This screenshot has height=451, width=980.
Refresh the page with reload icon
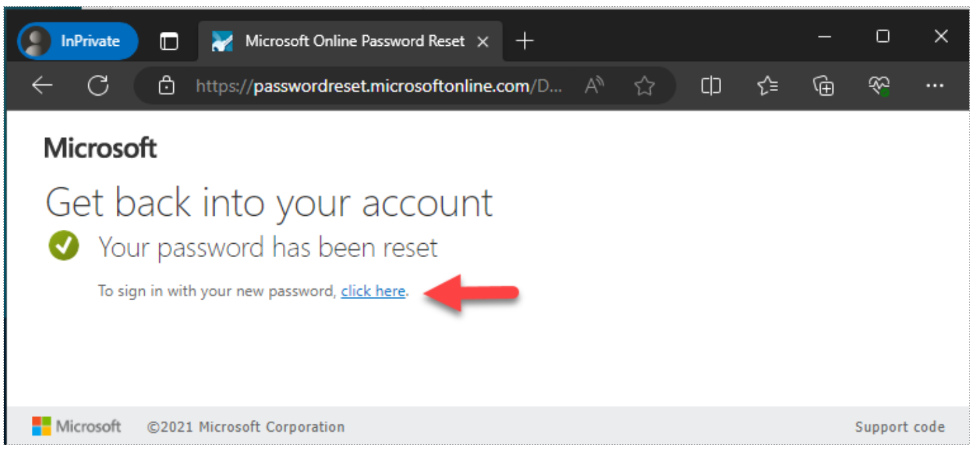point(98,86)
